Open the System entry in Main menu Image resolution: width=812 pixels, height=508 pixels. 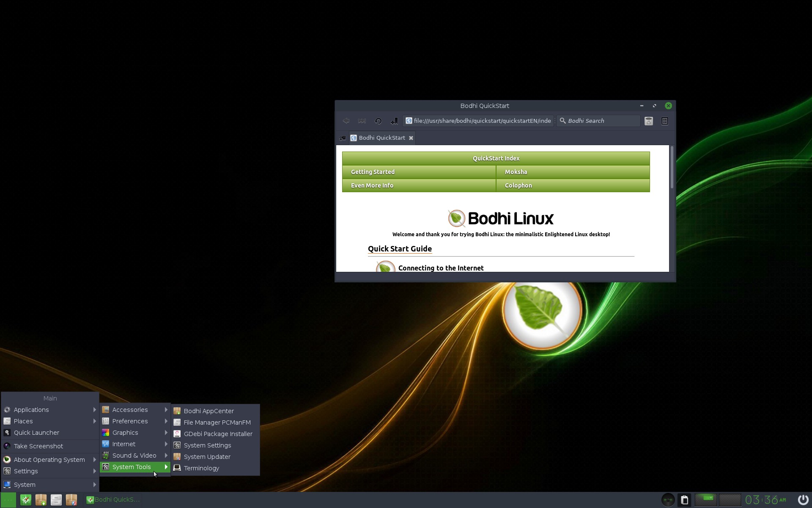(x=50, y=485)
